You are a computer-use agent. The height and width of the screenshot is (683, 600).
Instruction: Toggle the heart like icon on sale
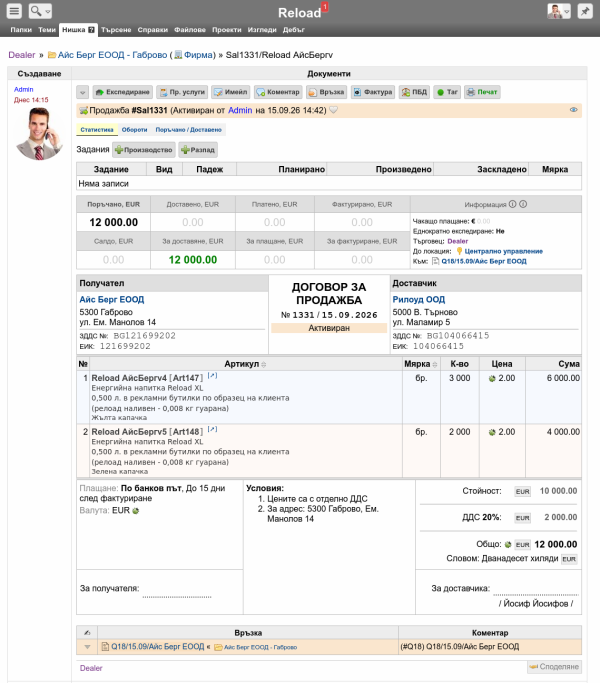[333, 110]
